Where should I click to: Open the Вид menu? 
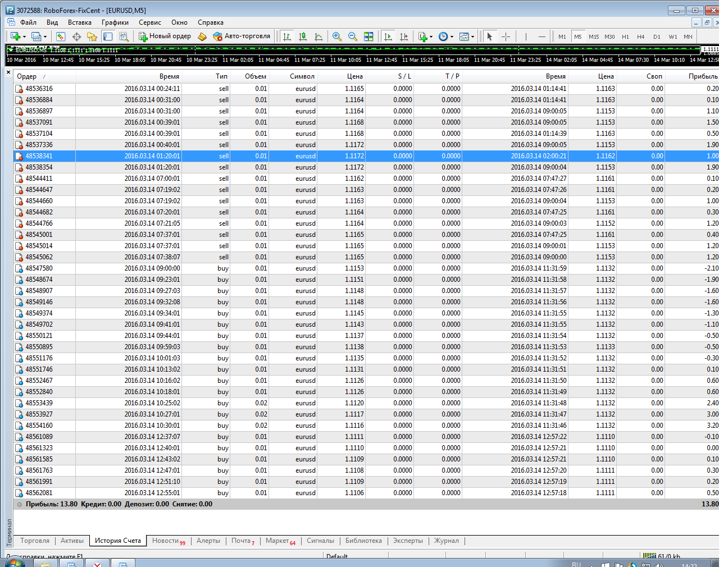click(x=52, y=22)
